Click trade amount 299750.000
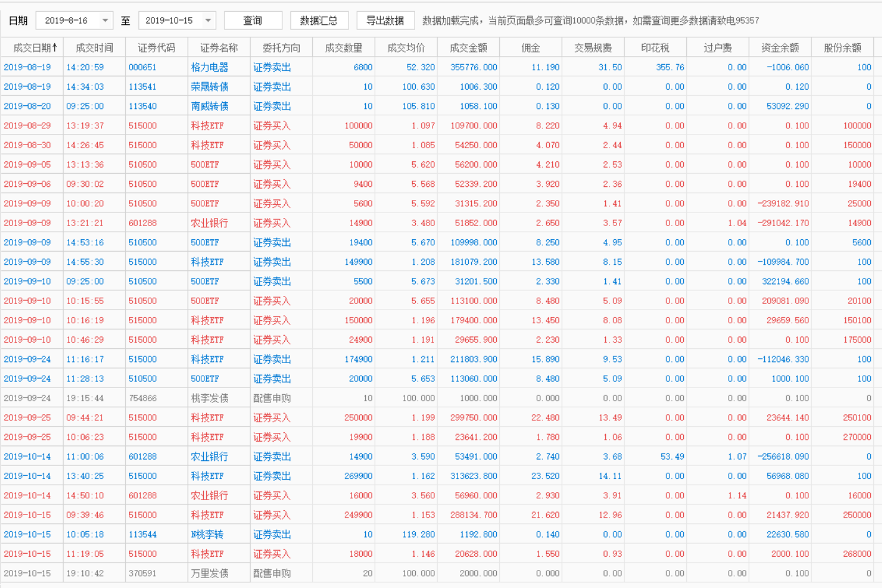Screen dimensions: 882x588 tap(474, 417)
